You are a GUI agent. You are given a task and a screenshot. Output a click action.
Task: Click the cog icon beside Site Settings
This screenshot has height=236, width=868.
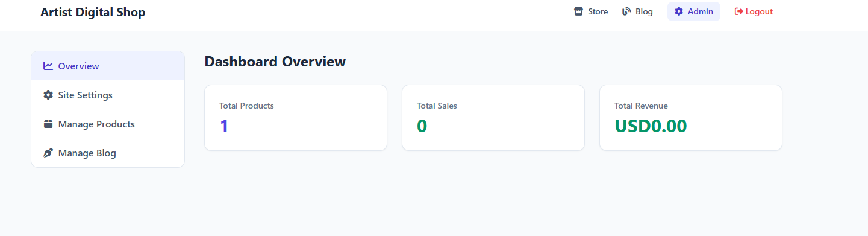click(x=48, y=95)
